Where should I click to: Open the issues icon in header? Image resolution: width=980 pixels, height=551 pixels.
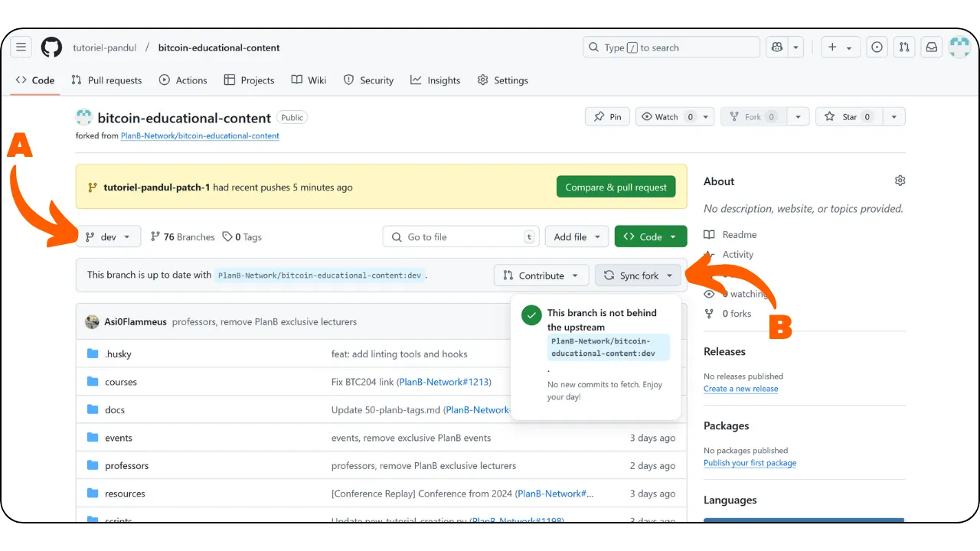tap(877, 47)
